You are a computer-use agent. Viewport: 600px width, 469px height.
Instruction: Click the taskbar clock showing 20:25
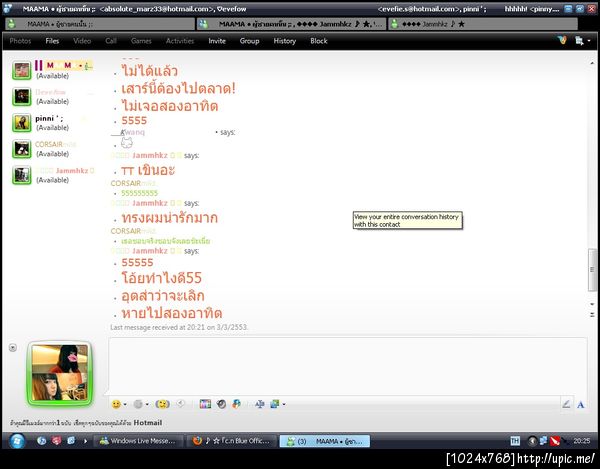pos(582,441)
